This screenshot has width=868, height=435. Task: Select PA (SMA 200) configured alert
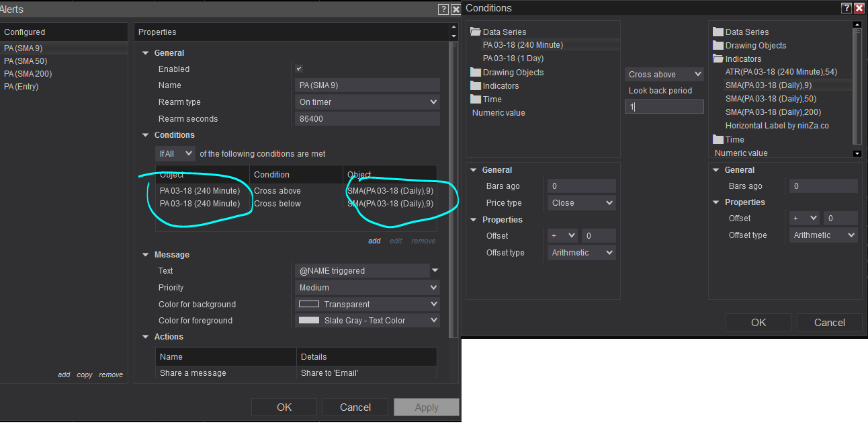point(64,73)
